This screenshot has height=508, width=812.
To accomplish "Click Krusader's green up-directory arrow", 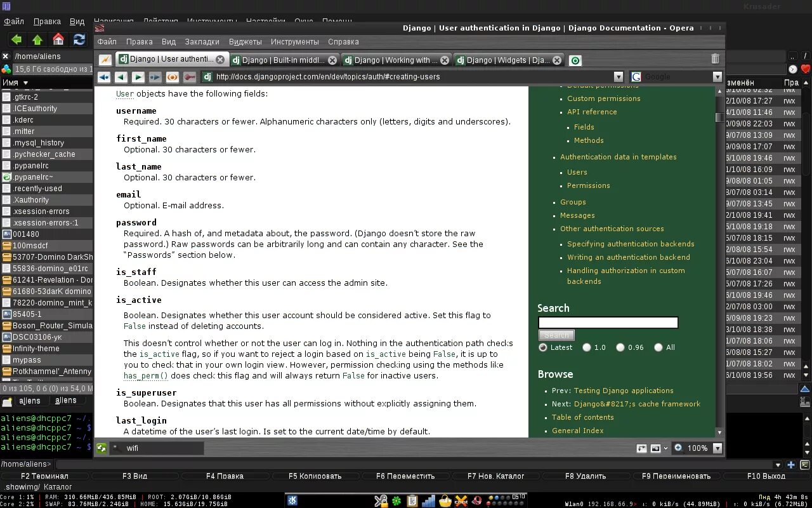I will (x=37, y=39).
